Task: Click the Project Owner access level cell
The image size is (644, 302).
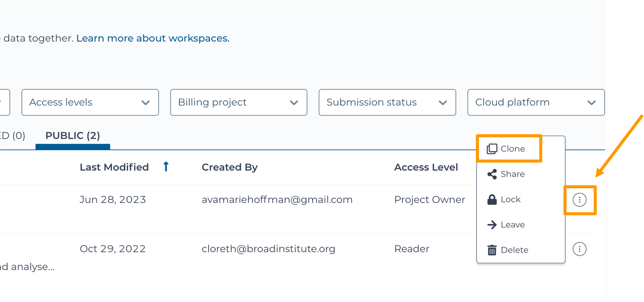Action: (430, 200)
